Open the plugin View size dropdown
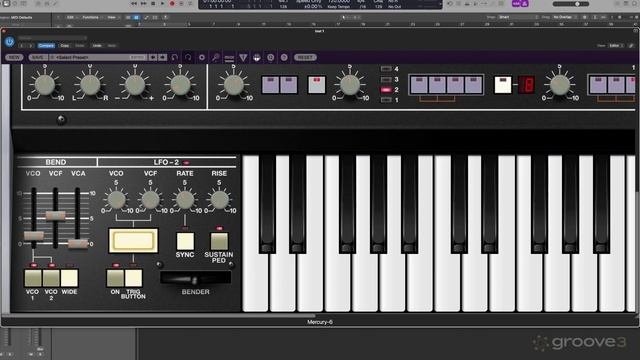640x360 pixels. (615, 46)
